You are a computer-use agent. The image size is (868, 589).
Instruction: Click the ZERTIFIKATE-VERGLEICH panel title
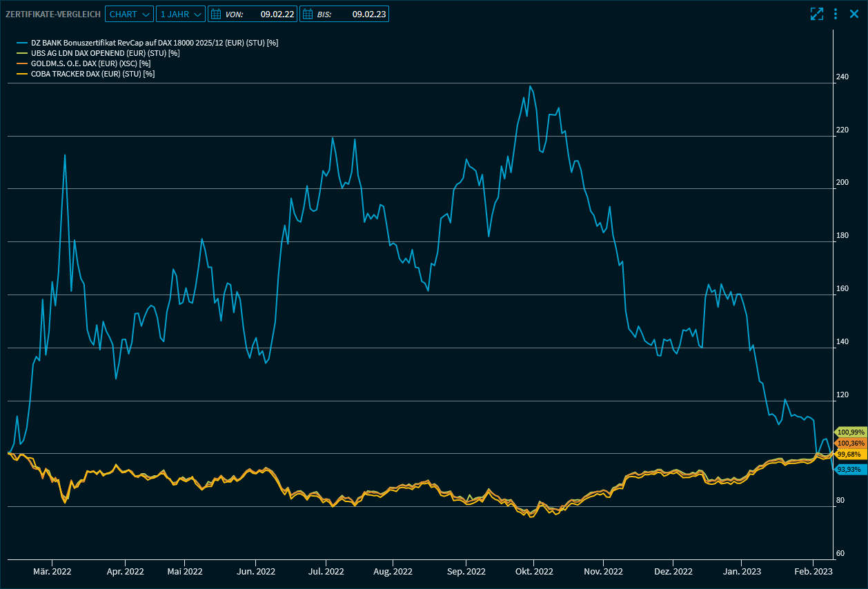tap(53, 14)
